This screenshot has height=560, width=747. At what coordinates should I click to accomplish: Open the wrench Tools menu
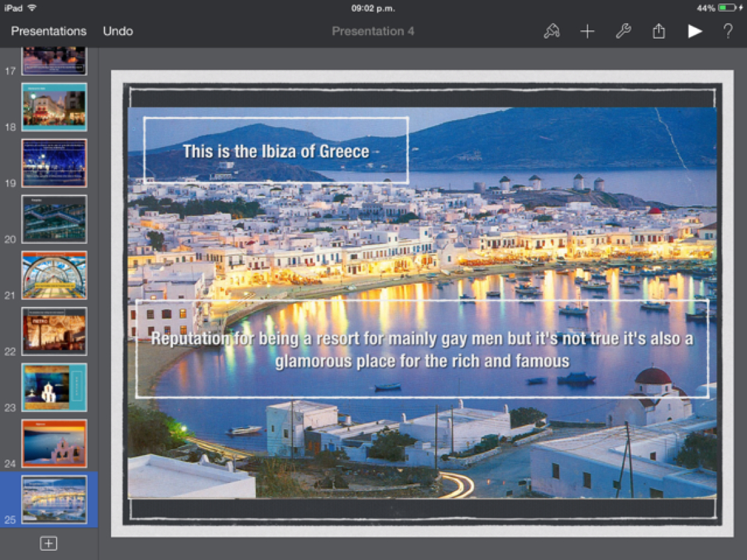(623, 31)
